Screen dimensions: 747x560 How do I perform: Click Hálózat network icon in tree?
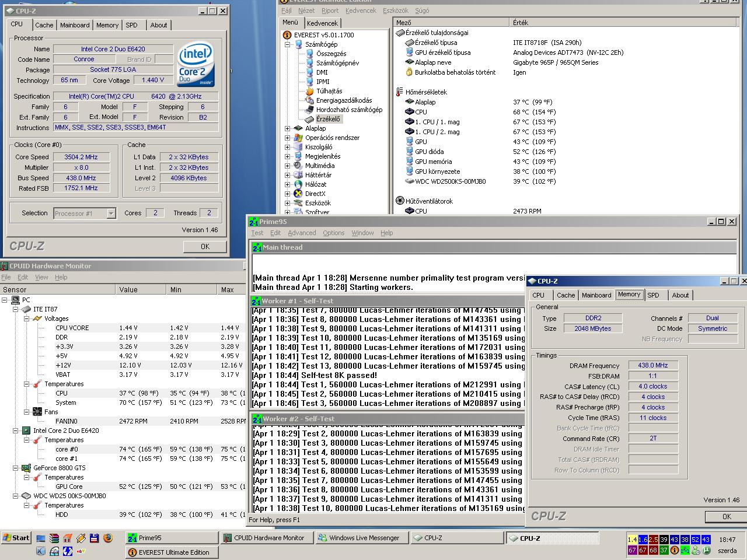tap(299, 184)
